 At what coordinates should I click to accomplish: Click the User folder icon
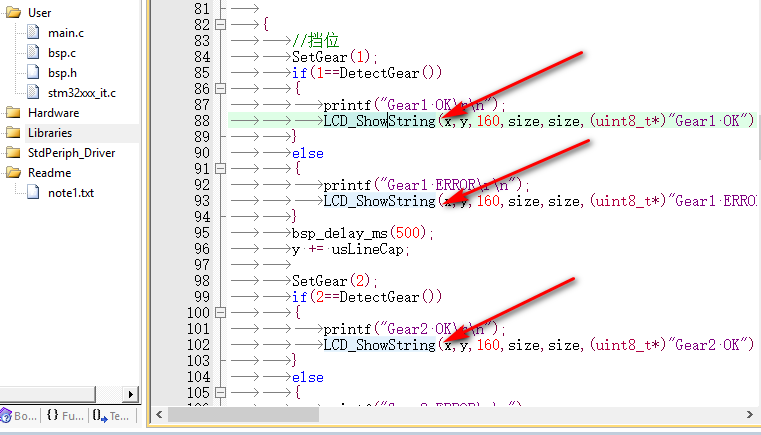pyautogui.click(x=13, y=13)
